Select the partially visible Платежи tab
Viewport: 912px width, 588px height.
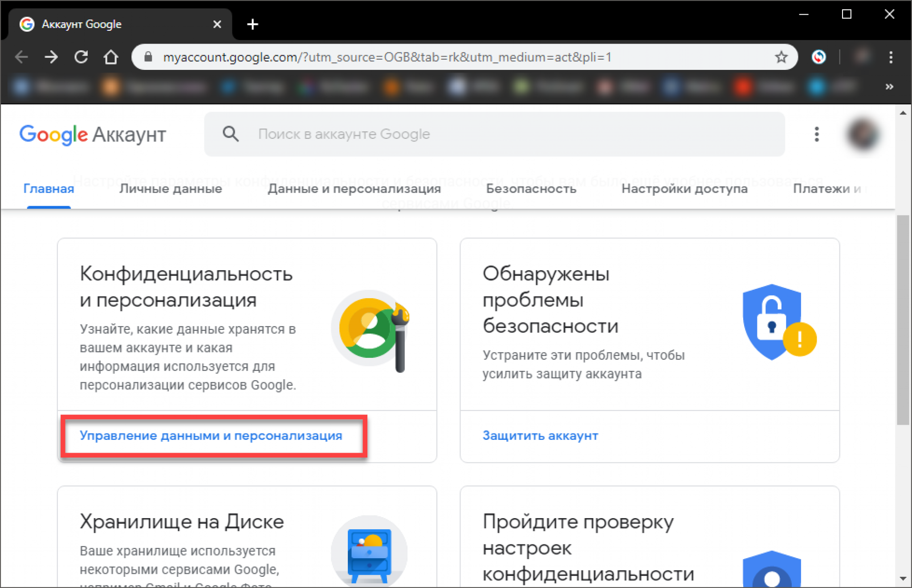(830, 189)
